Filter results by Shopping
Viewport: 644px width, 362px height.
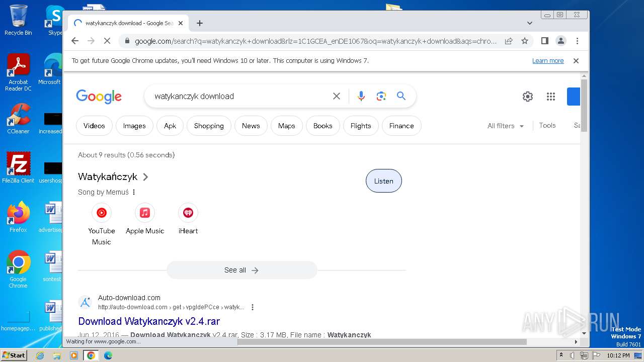tap(209, 126)
